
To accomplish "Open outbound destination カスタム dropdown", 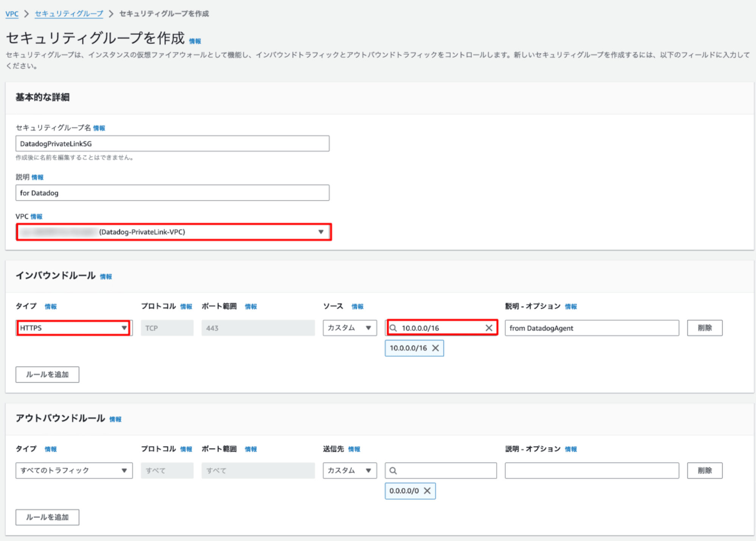I will [x=350, y=471].
